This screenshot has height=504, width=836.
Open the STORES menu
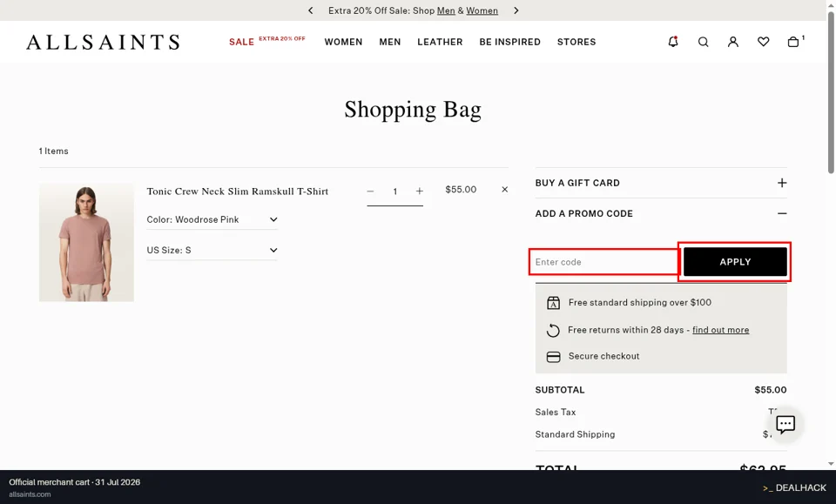coord(576,42)
